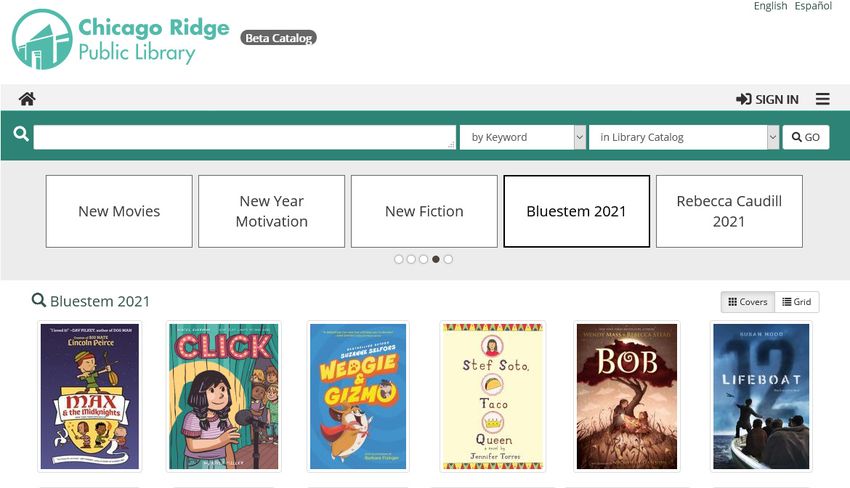This screenshot has height=488, width=850.
Task: Open the hamburger menu icon
Action: [x=822, y=99]
